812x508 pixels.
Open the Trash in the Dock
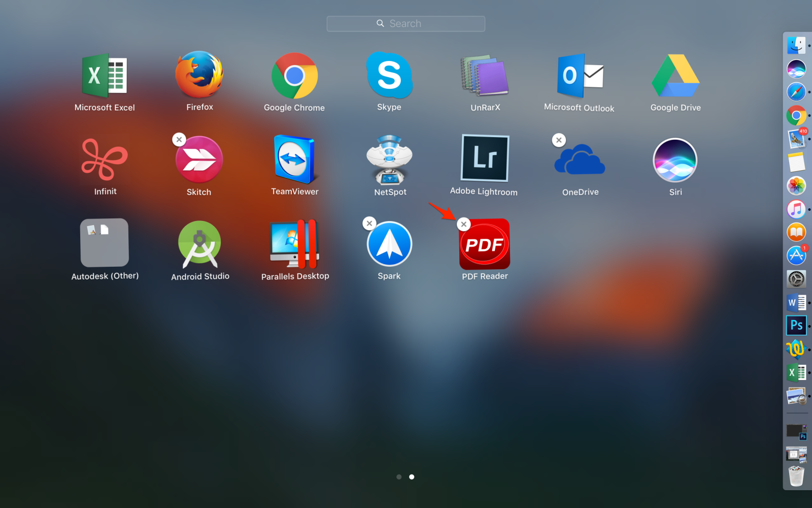click(796, 476)
